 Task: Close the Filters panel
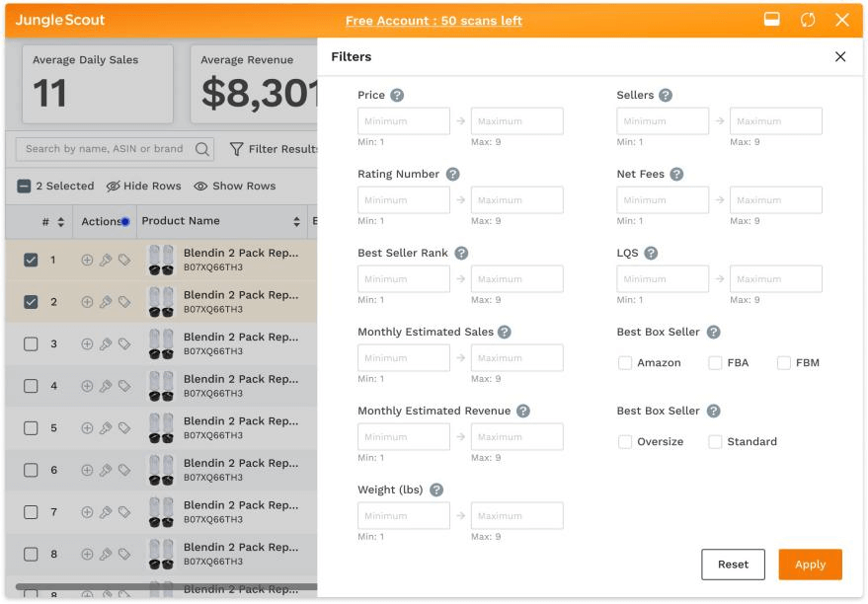point(840,57)
